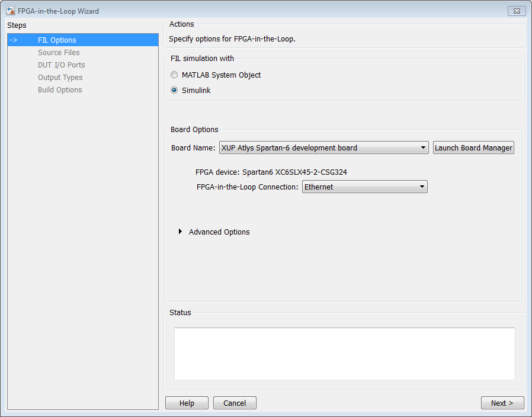Screen dimensions: 532x417
Task: Click the current-step arrow beside FIL Options
Action: [14, 40]
